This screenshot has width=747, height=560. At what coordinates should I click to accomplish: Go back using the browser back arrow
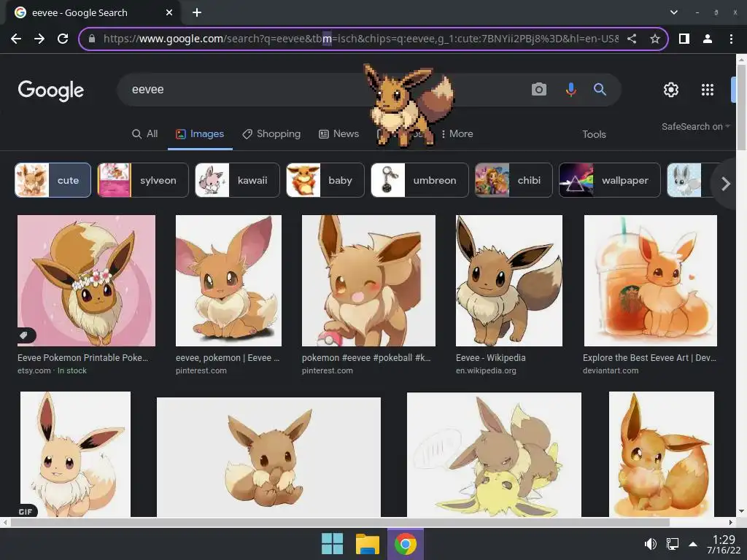[16, 39]
